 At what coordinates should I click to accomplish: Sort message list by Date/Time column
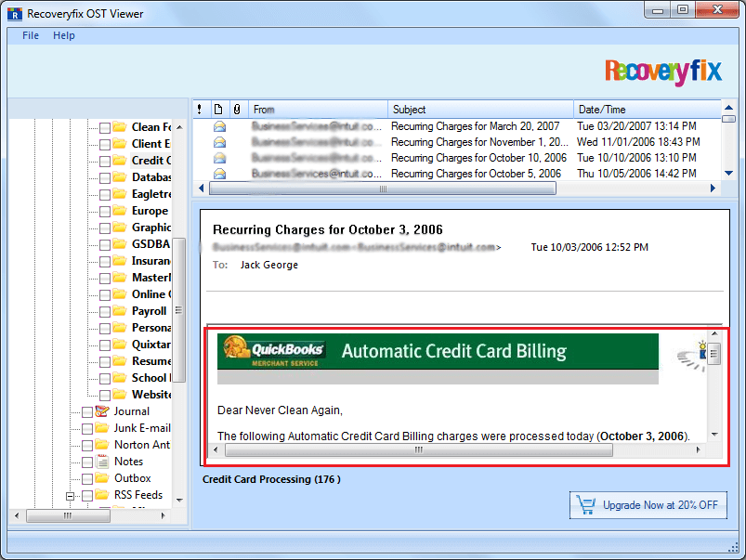647,110
